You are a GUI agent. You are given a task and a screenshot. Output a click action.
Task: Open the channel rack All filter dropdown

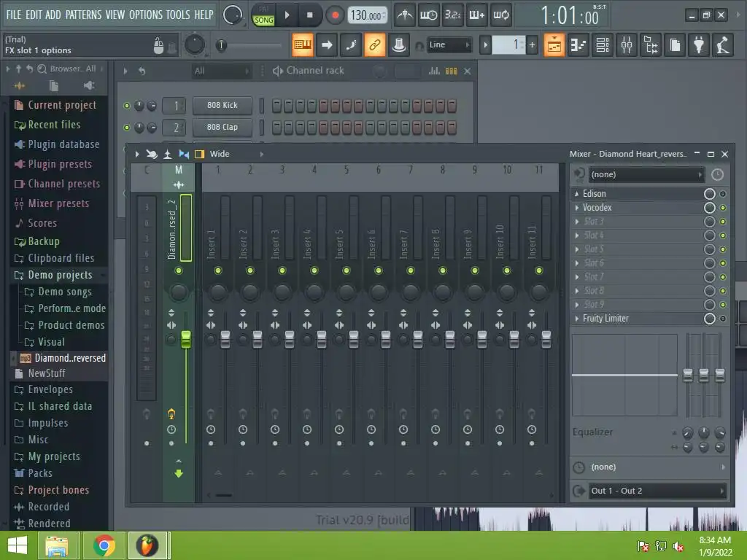click(x=220, y=71)
